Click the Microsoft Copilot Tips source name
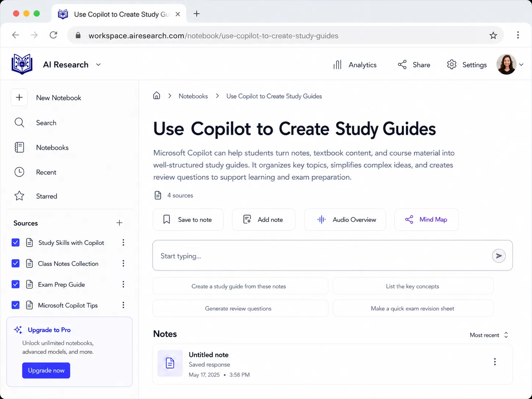Viewport: 532px width, 399px height. click(x=68, y=306)
